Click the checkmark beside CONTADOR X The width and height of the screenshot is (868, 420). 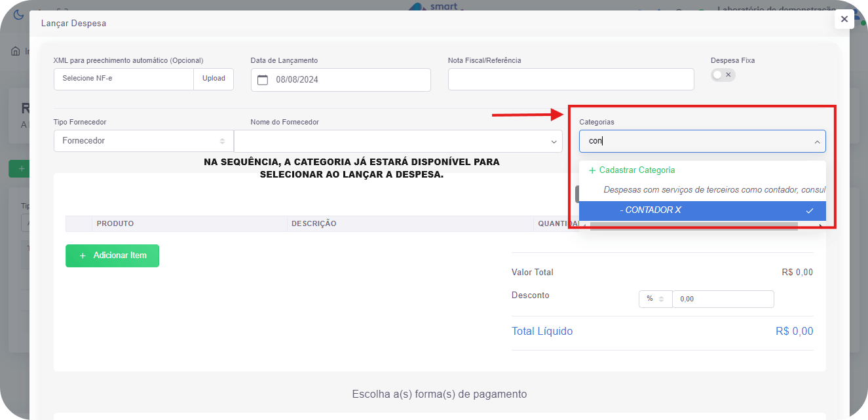[810, 210]
